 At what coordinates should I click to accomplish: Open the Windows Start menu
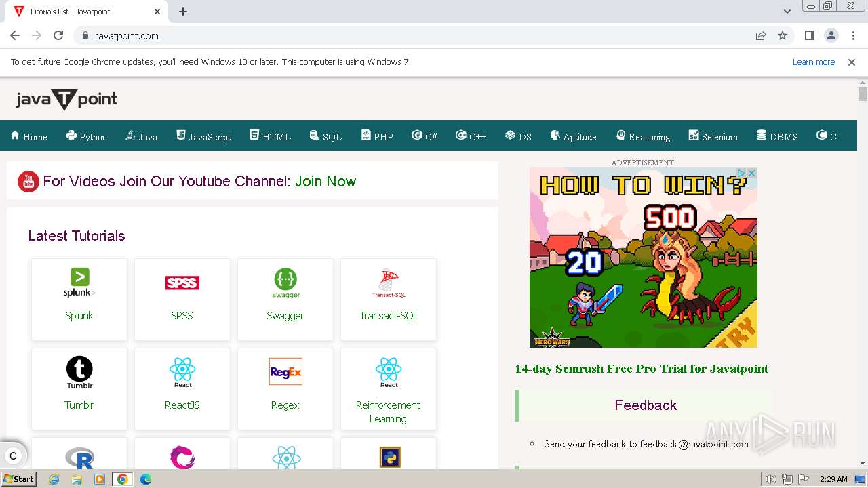pyautogui.click(x=19, y=479)
